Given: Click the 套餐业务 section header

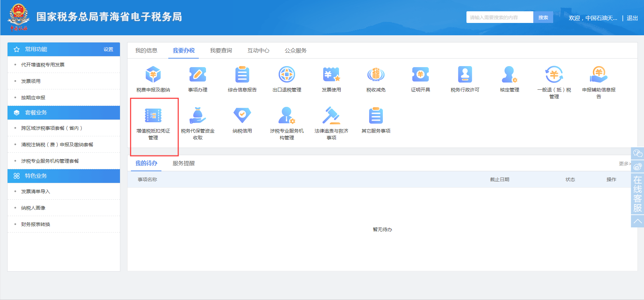Looking at the screenshot, I should [x=64, y=113].
